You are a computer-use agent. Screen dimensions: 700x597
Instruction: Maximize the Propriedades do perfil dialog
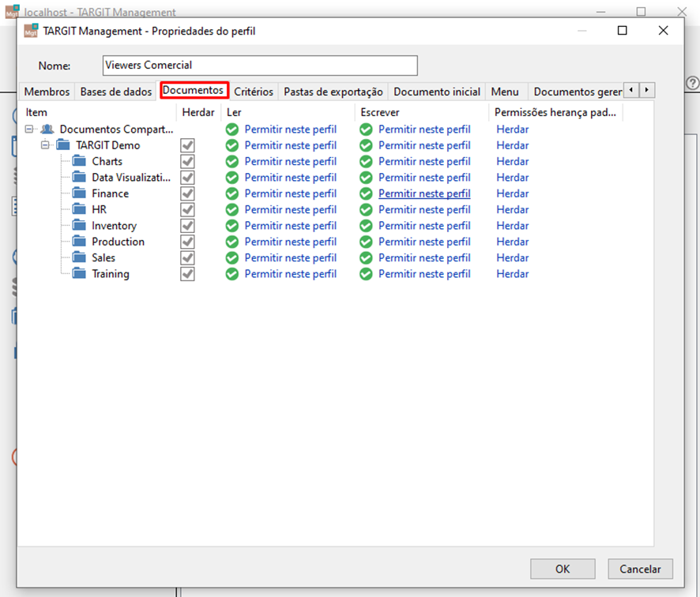(623, 30)
